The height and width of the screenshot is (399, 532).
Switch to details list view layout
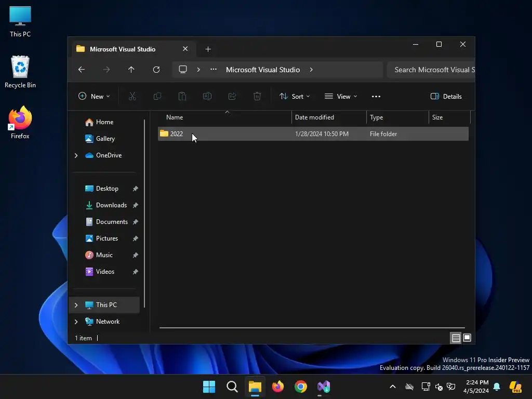click(x=456, y=338)
